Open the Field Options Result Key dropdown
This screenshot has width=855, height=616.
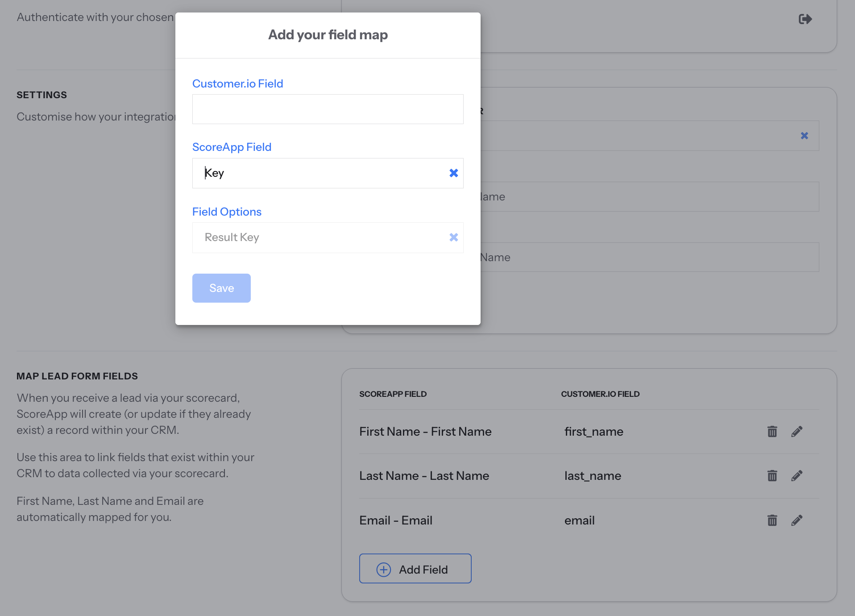[328, 237]
